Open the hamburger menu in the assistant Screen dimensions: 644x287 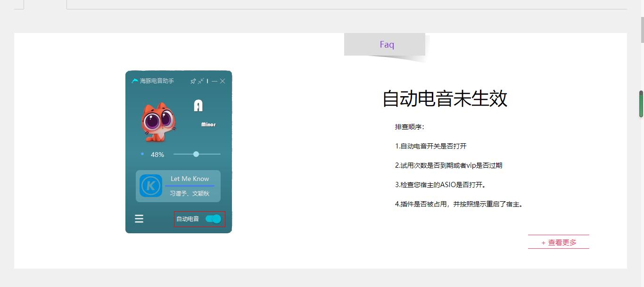139,219
